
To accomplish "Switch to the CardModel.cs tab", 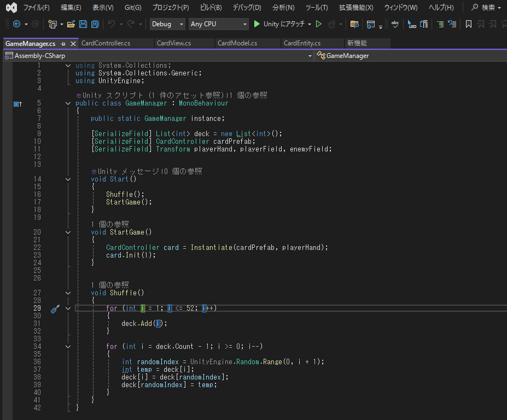I will coord(238,43).
